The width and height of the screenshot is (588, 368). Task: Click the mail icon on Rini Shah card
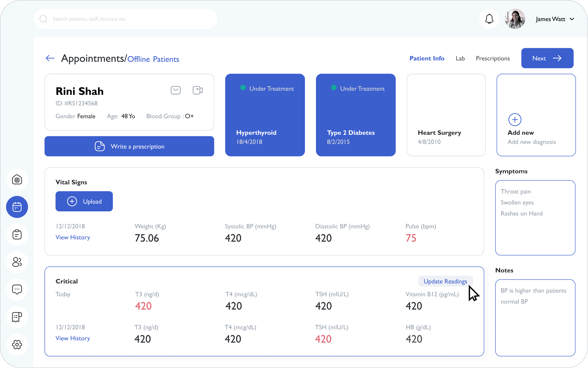coord(176,90)
